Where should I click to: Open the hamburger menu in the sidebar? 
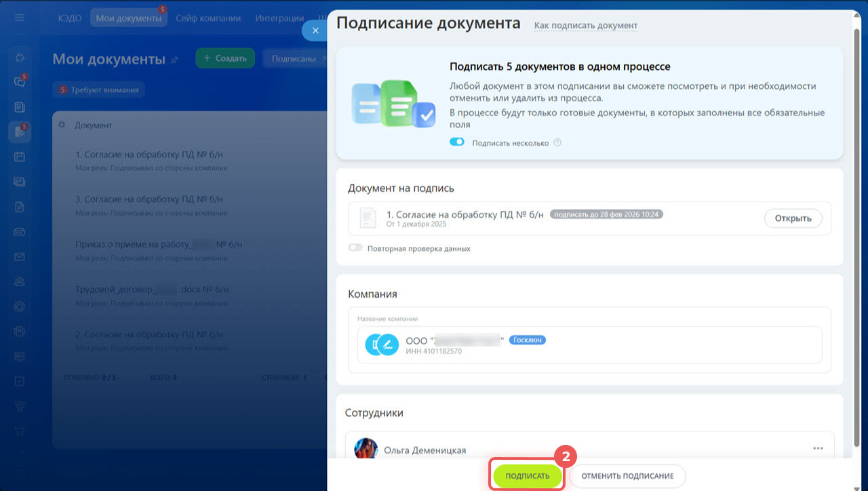(19, 18)
